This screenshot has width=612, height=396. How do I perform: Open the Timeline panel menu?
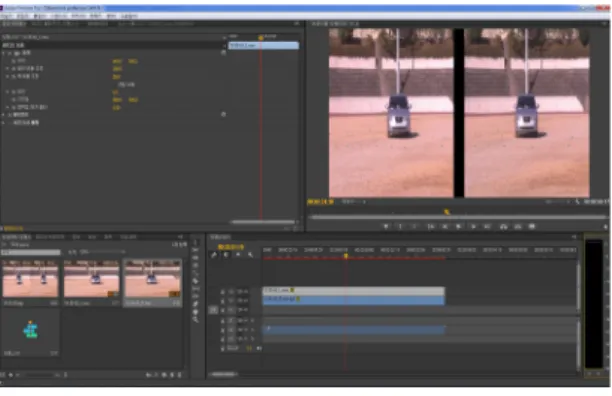574,237
